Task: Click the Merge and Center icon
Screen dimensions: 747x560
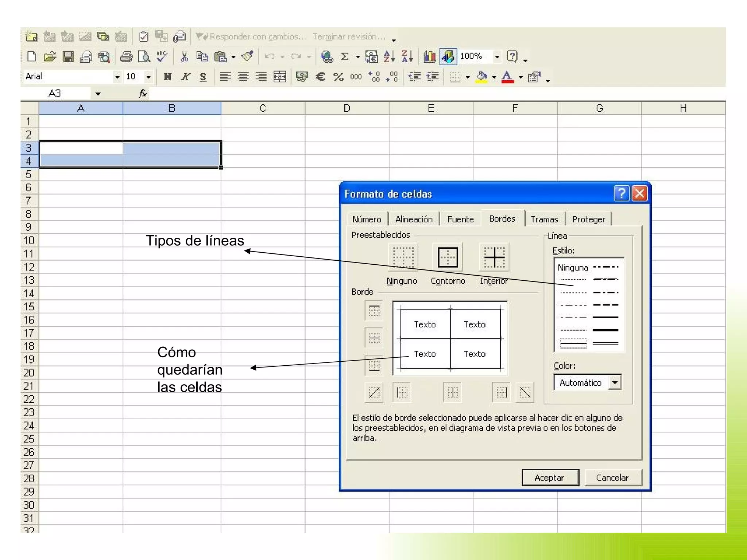Action: pyautogui.click(x=280, y=77)
